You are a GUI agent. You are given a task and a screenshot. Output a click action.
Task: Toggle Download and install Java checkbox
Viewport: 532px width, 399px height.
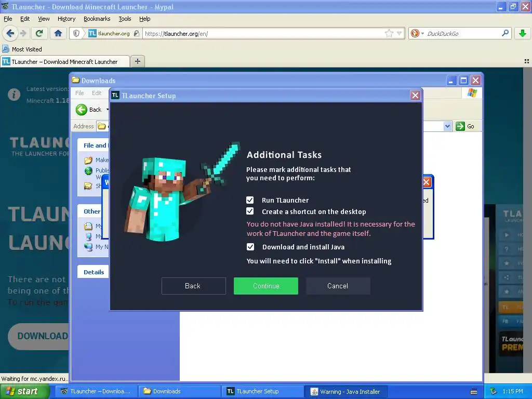pos(250,247)
